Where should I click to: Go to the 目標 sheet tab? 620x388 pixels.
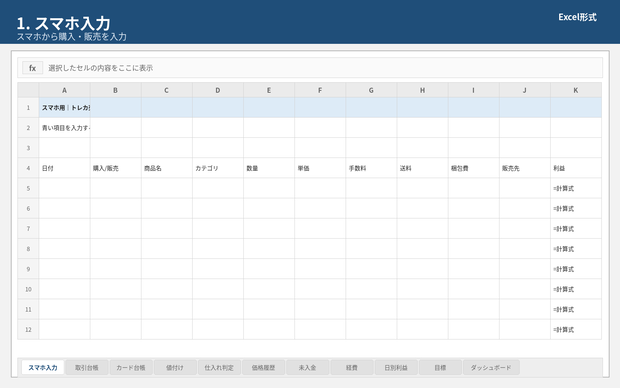coord(440,367)
